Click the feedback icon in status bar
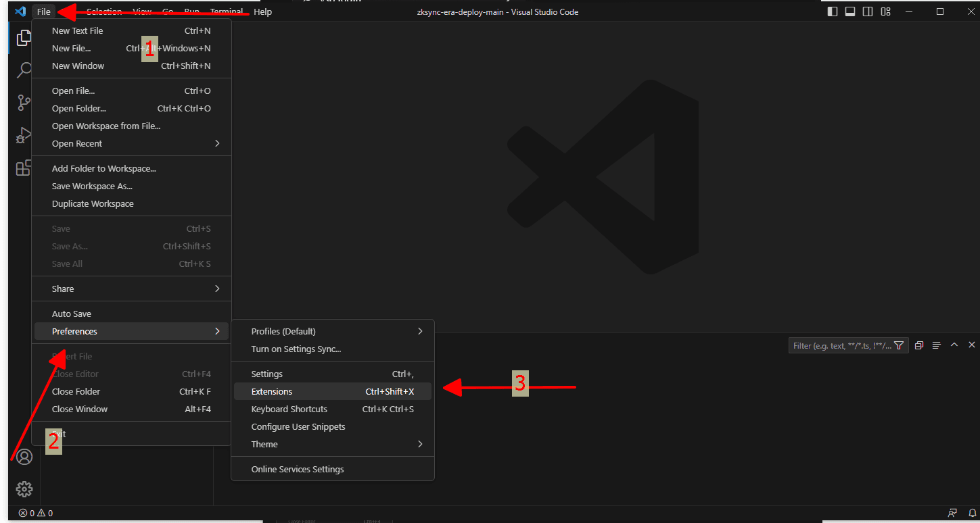The image size is (980, 523). (953, 513)
